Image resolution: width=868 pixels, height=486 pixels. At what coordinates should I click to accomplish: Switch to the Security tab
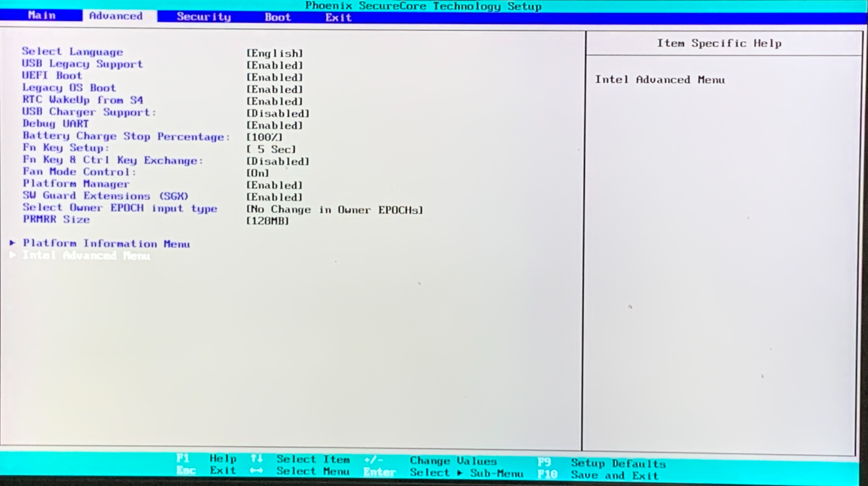coord(204,16)
